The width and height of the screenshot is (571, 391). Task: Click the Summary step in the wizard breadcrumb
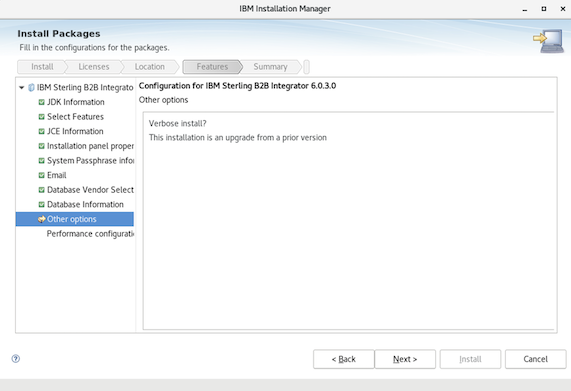coord(271,67)
